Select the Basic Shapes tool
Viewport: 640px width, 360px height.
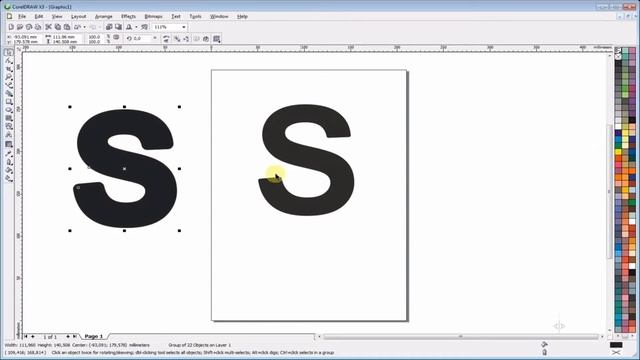pos(9,127)
